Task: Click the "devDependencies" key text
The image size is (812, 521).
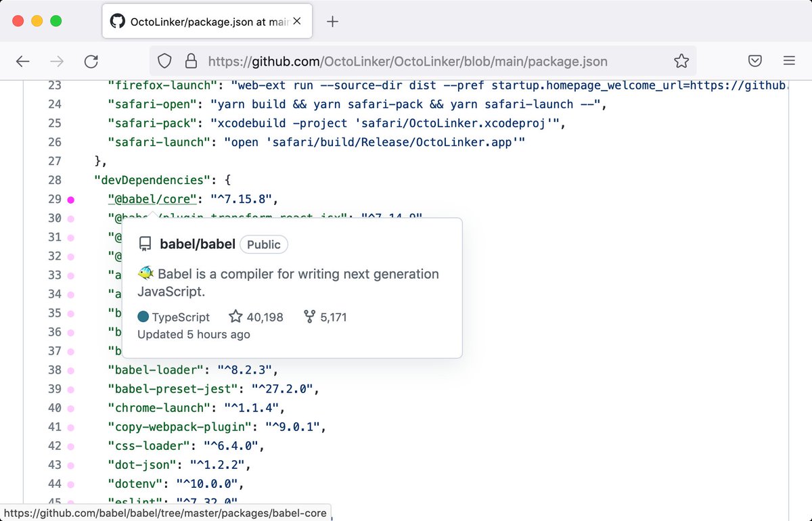Action: (x=152, y=180)
